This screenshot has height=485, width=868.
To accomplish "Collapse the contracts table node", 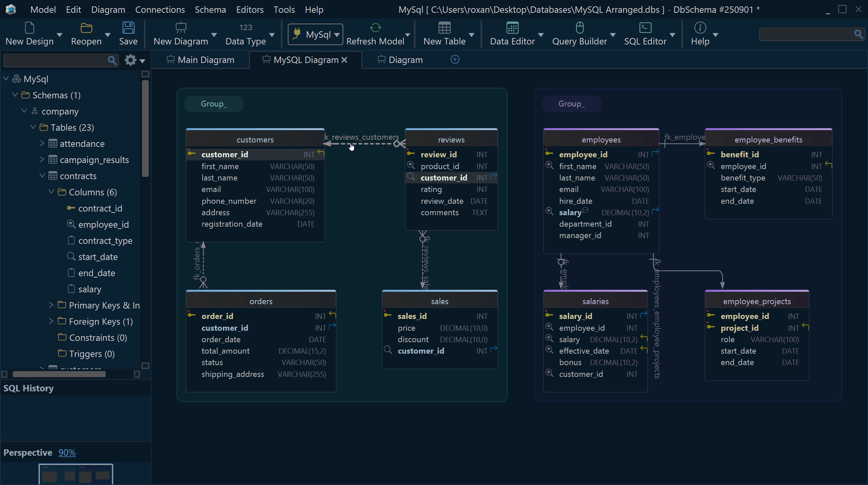I will pyautogui.click(x=42, y=176).
